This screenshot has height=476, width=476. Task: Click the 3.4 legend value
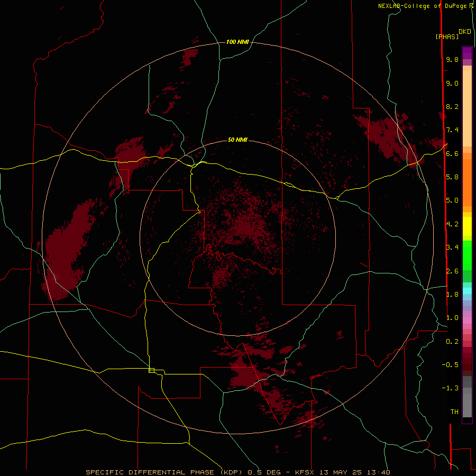coord(452,247)
